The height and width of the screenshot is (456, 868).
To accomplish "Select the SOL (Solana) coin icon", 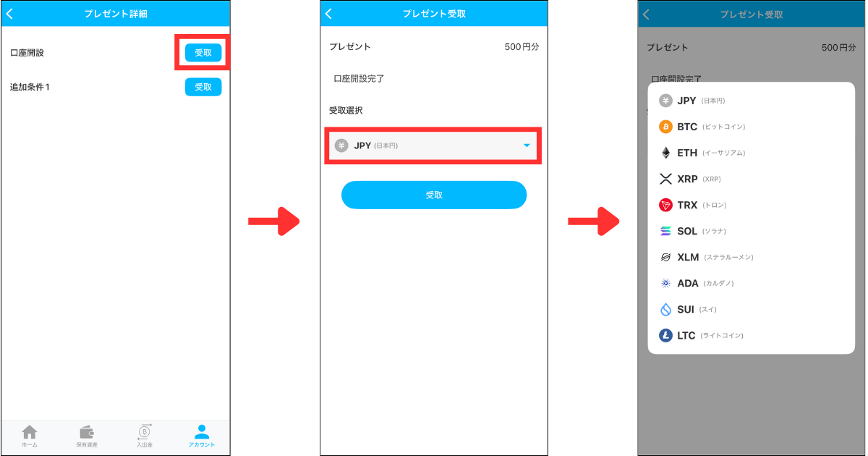I will [x=664, y=231].
